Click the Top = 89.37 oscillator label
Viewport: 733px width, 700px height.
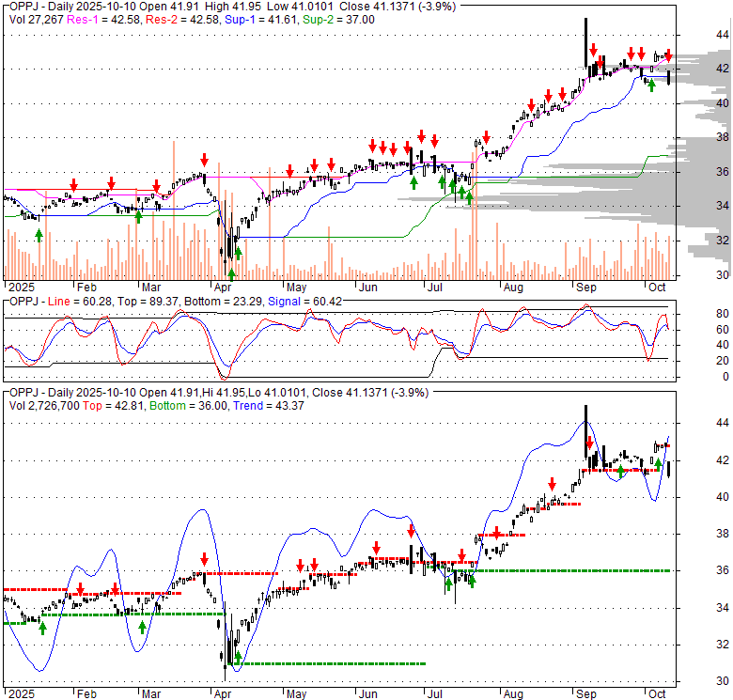tap(148, 302)
